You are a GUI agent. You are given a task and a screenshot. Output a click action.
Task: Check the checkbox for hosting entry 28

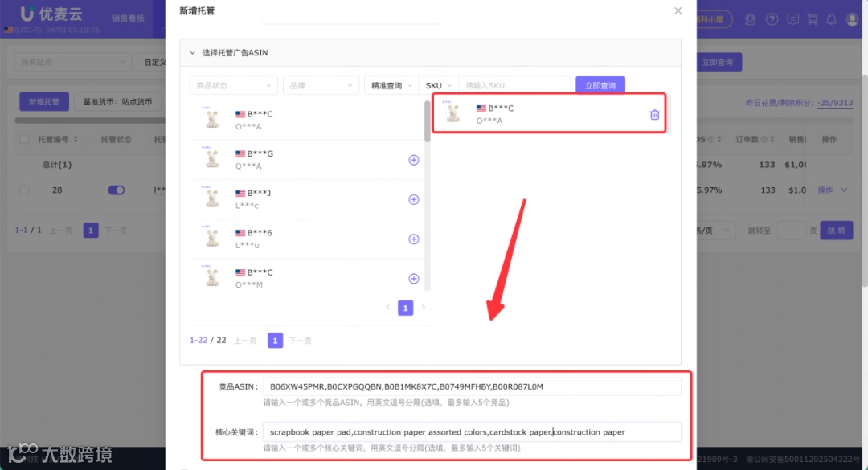pos(24,190)
